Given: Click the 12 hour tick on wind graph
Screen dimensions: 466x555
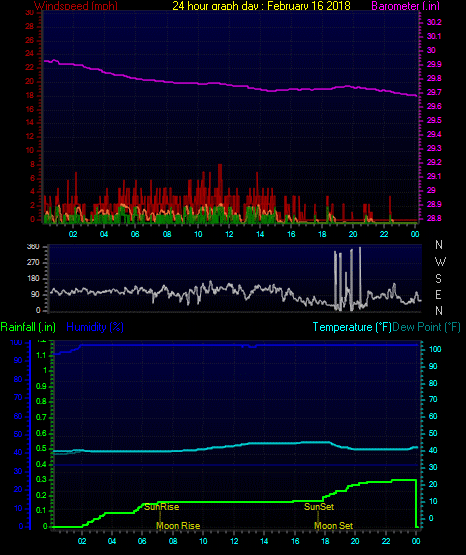Looking at the screenshot, I should [229, 234].
